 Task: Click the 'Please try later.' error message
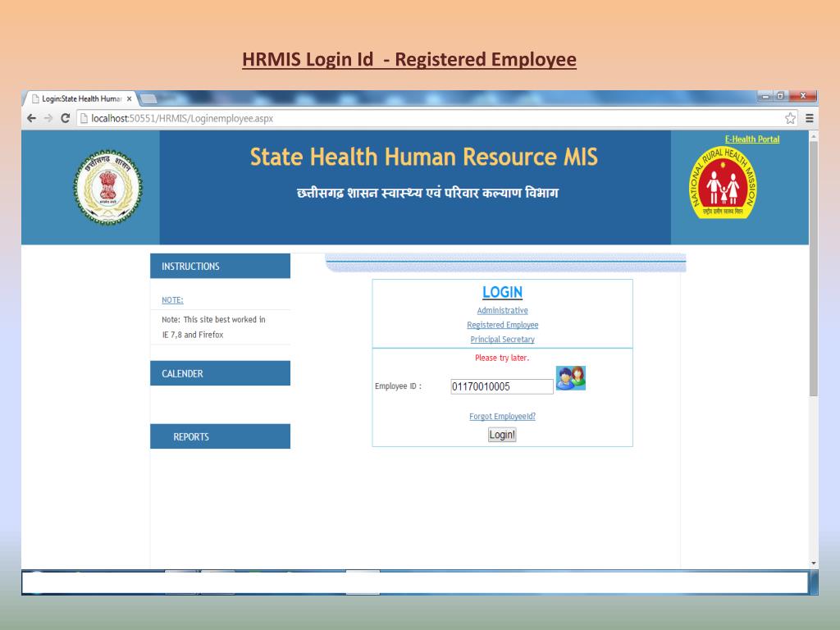tap(502, 358)
